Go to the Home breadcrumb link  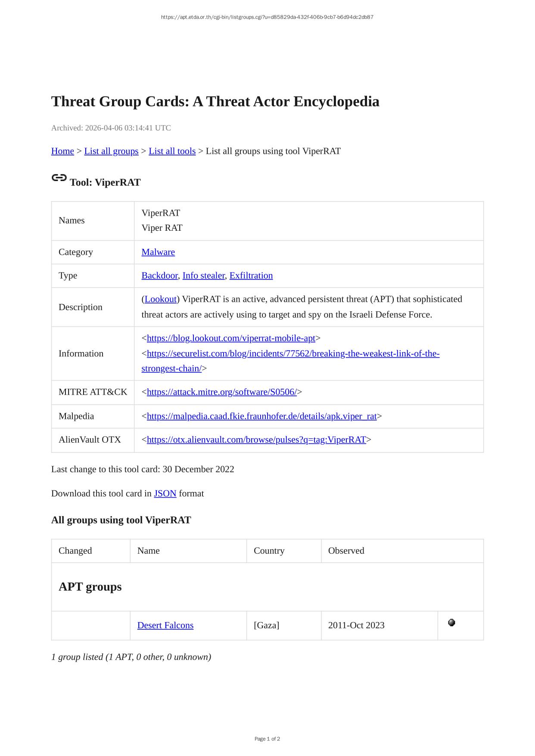(62, 151)
